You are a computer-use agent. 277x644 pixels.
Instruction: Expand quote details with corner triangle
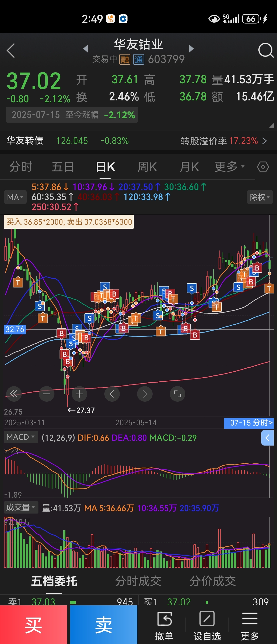272,125
